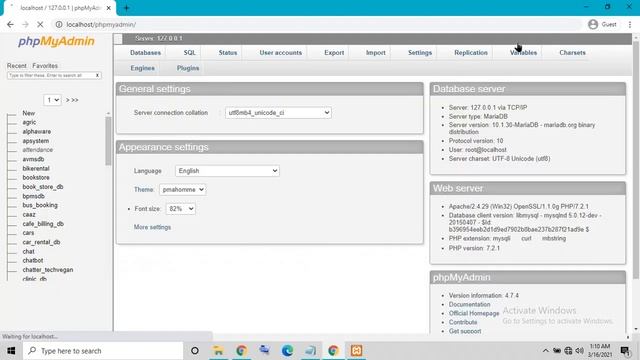Go to next database page arrows
The width and height of the screenshot is (640, 360).
point(72,100)
